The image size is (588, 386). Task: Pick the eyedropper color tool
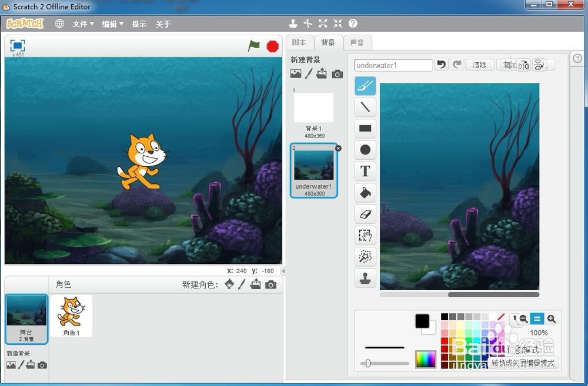click(x=515, y=319)
